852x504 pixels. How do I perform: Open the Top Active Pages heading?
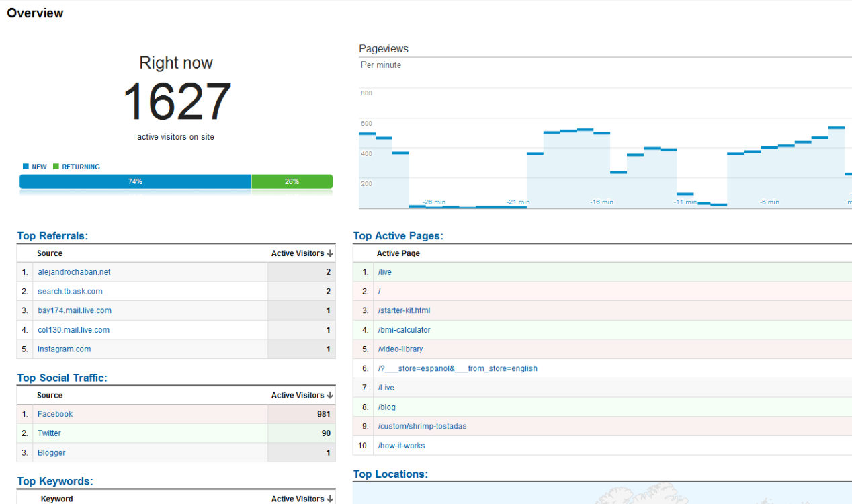pyautogui.click(x=398, y=235)
